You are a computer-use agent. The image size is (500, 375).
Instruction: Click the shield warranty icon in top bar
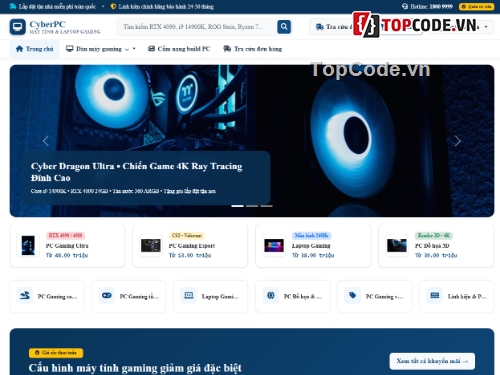(x=113, y=6)
